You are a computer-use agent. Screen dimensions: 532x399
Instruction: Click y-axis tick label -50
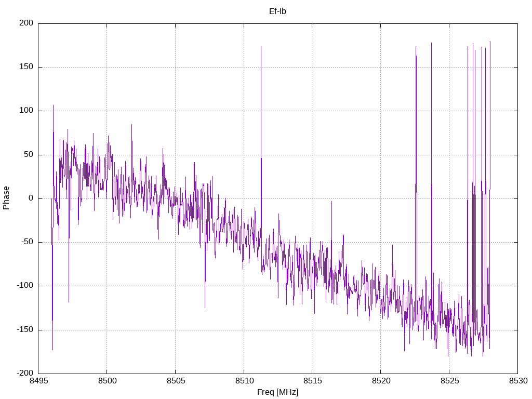click(27, 242)
